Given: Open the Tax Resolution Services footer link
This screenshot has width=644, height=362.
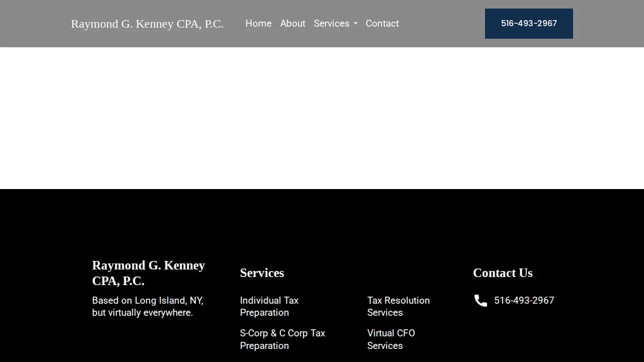Looking at the screenshot, I should click(x=398, y=306).
